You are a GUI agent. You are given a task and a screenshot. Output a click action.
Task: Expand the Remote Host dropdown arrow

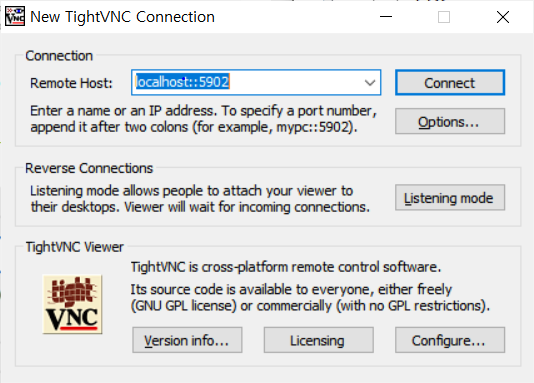tap(370, 82)
